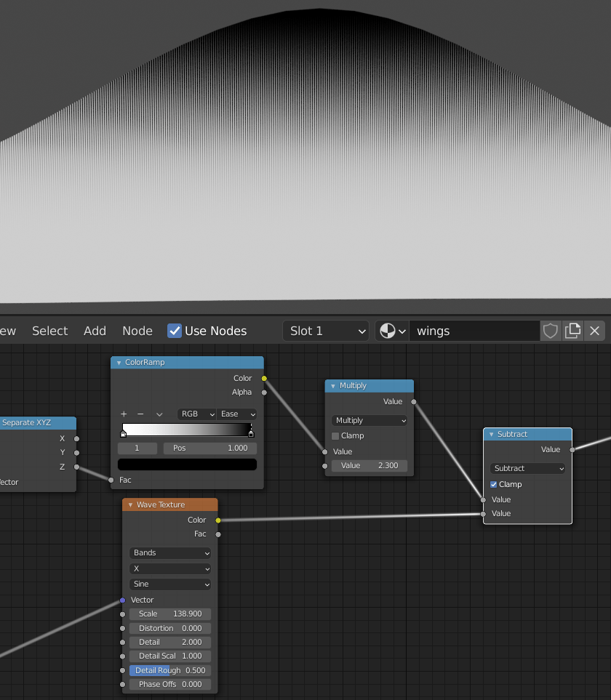Click the Scale value slider in Wave Texture
Viewport: 611px width, 700px height.
pyautogui.click(x=169, y=613)
